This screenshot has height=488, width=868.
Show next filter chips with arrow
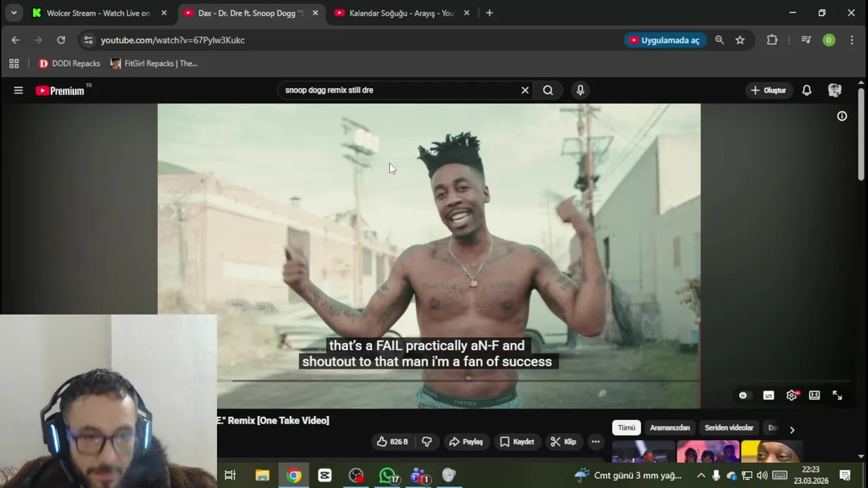[791, 429]
